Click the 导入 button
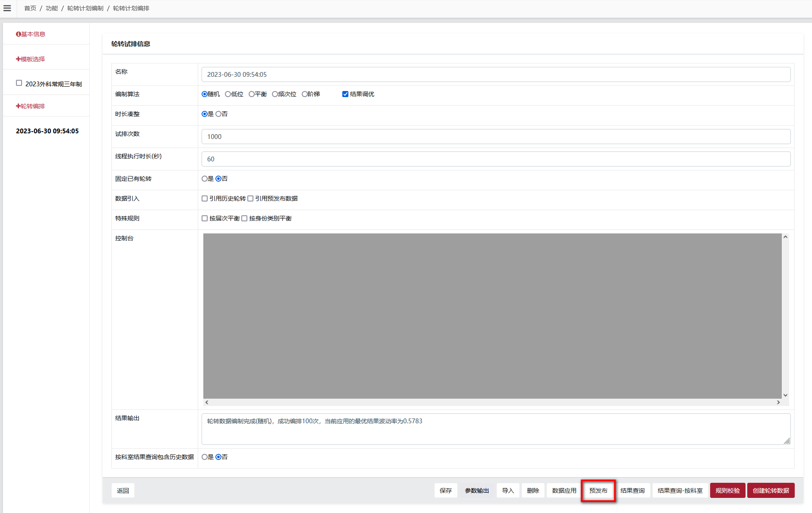This screenshot has height=513, width=812. (x=508, y=491)
